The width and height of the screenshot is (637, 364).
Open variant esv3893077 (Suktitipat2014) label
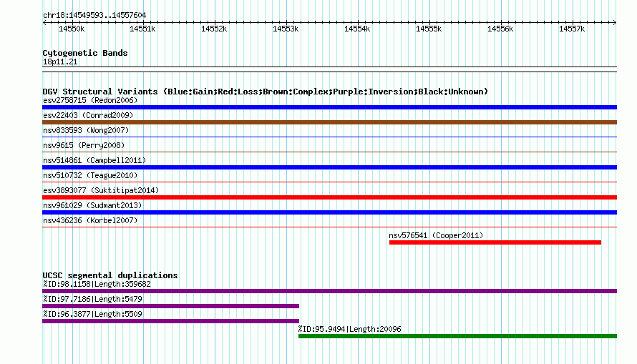click(x=101, y=190)
